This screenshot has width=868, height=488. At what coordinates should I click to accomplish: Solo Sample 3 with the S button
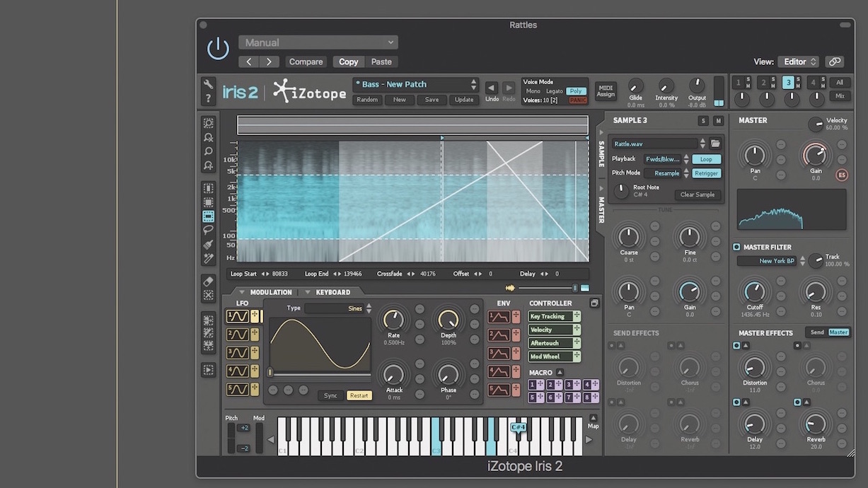click(702, 121)
